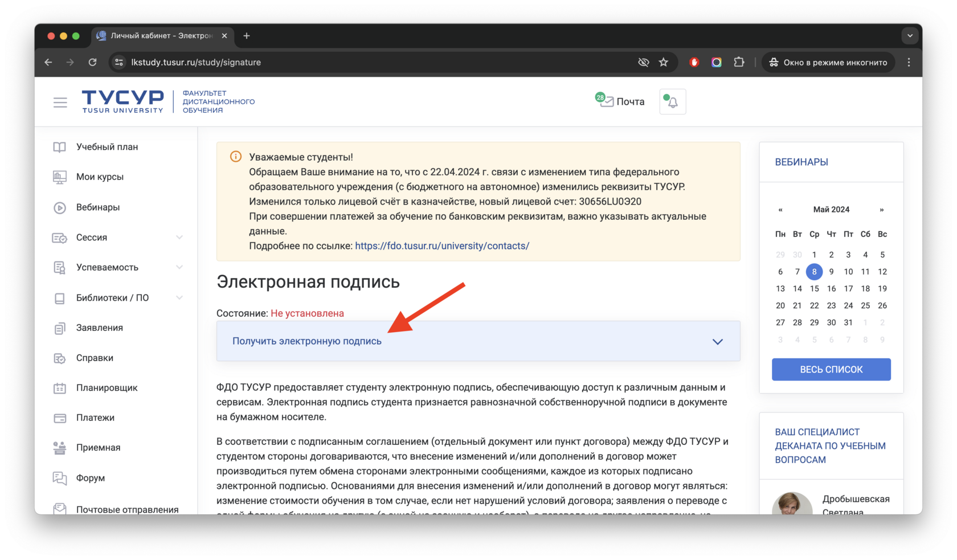Image resolution: width=957 pixels, height=560 pixels.
Task: Go to previous calendar month
Action: pos(780,210)
